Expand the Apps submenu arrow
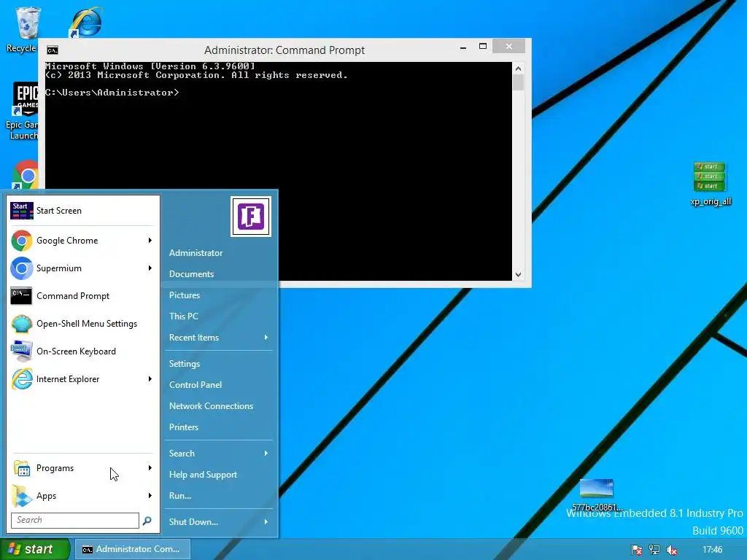 tap(150, 496)
